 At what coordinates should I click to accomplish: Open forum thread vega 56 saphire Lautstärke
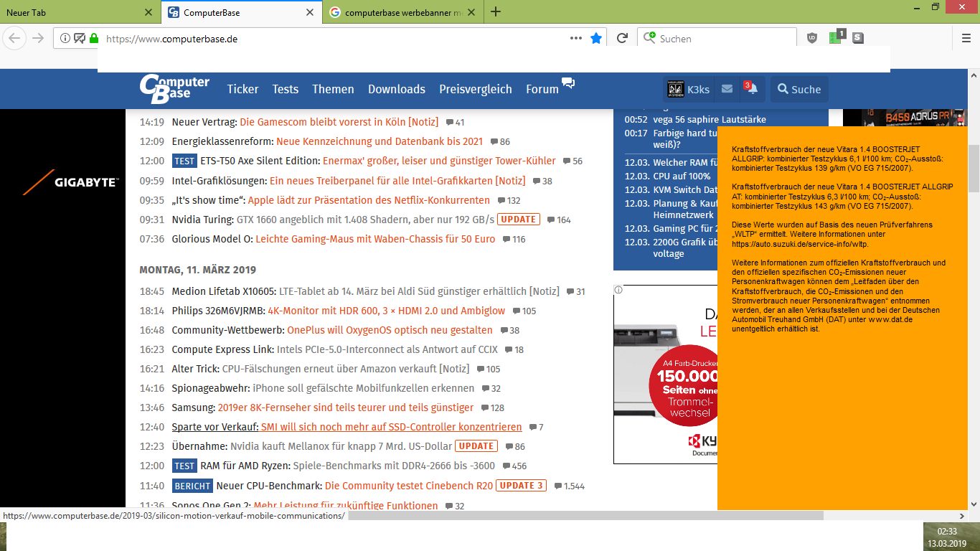point(710,120)
